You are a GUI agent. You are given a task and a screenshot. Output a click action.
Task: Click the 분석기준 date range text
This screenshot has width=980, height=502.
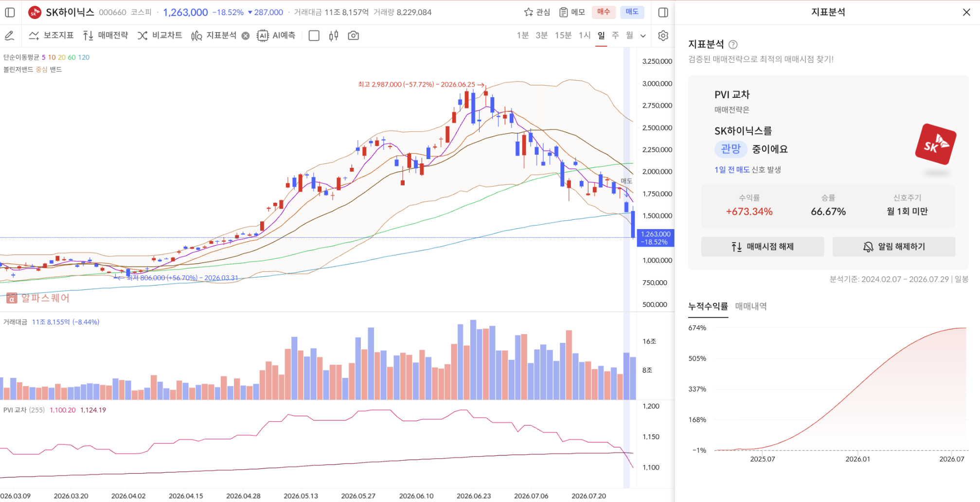pos(899,279)
